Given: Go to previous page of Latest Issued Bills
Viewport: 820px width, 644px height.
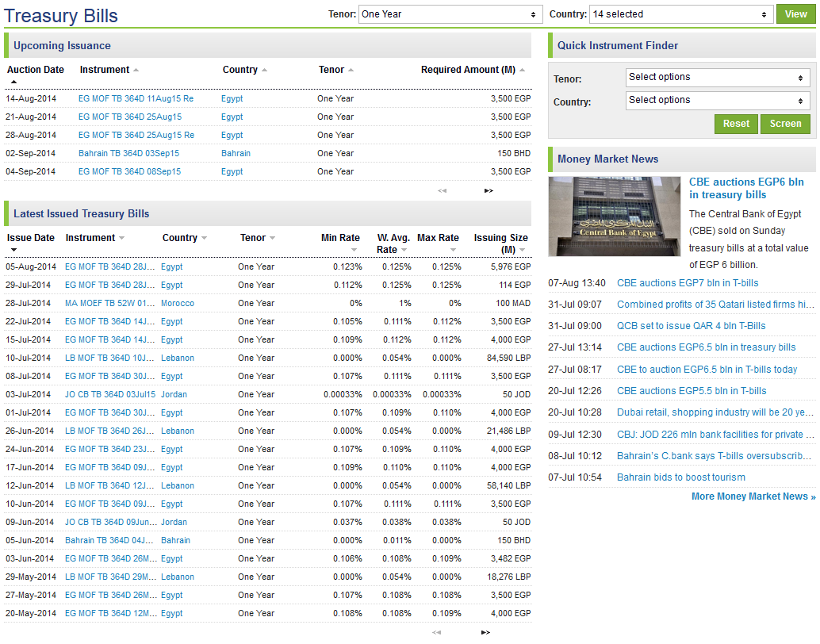Looking at the screenshot, I should (437, 632).
